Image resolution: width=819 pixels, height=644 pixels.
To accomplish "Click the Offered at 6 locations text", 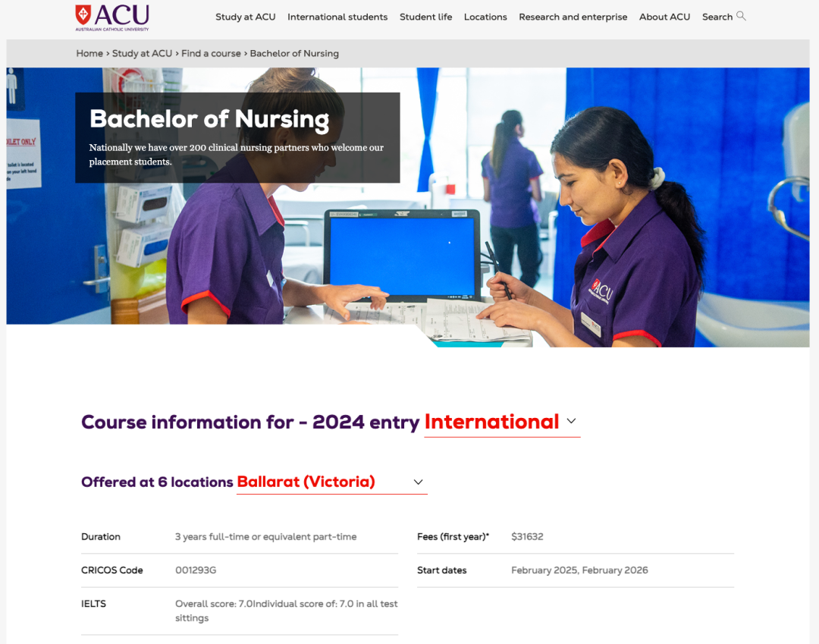I will click(x=157, y=482).
